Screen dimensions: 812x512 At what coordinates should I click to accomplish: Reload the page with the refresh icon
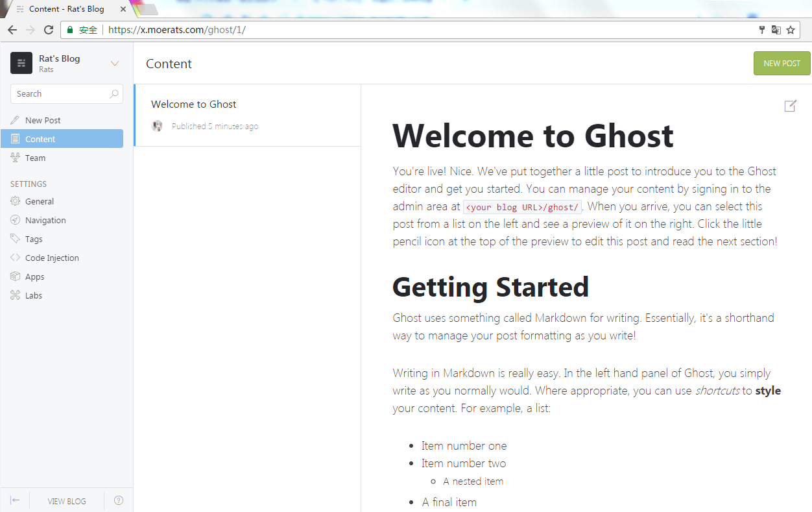pos(49,30)
